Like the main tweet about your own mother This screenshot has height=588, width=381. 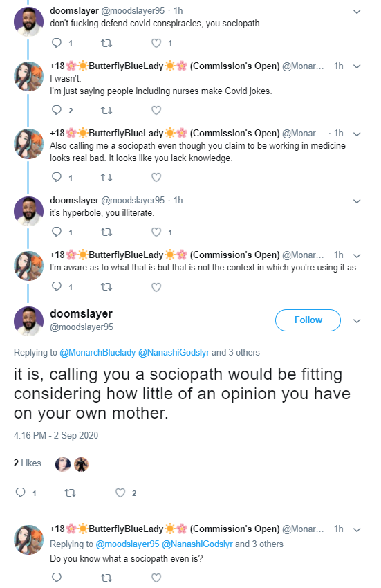pyautogui.click(x=120, y=493)
